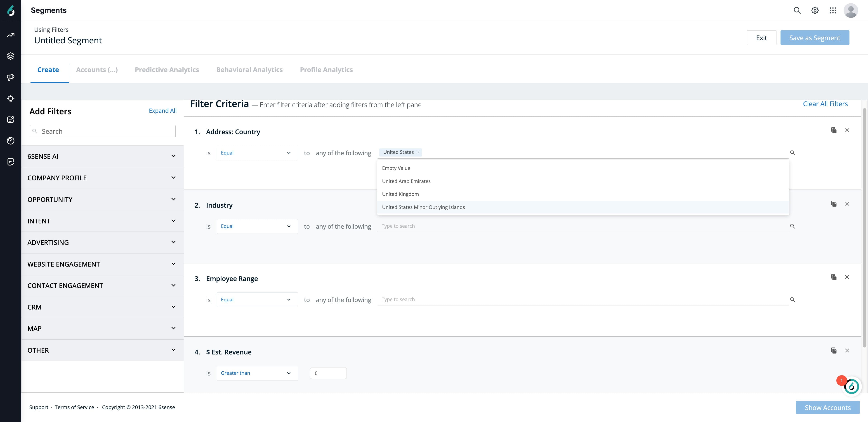Expand the COMPANY PROFILE filter group
Image resolution: width=868 pixels, height=422 pixels.
click(102, 178)
